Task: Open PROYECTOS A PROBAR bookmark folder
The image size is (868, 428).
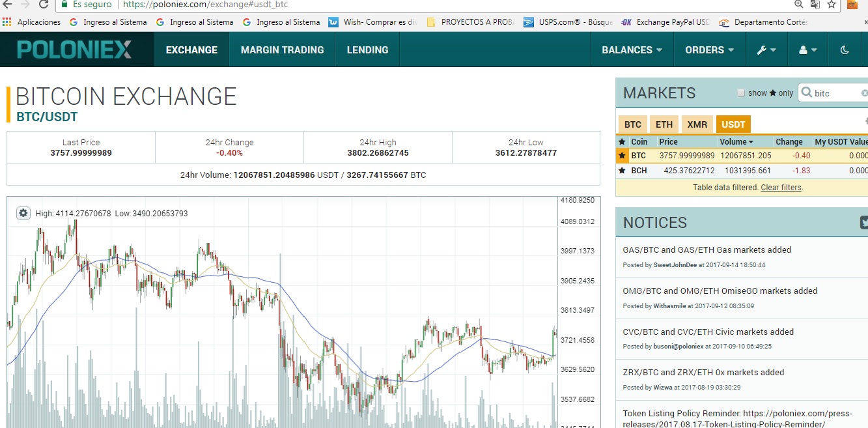Action: coord(471,22)
